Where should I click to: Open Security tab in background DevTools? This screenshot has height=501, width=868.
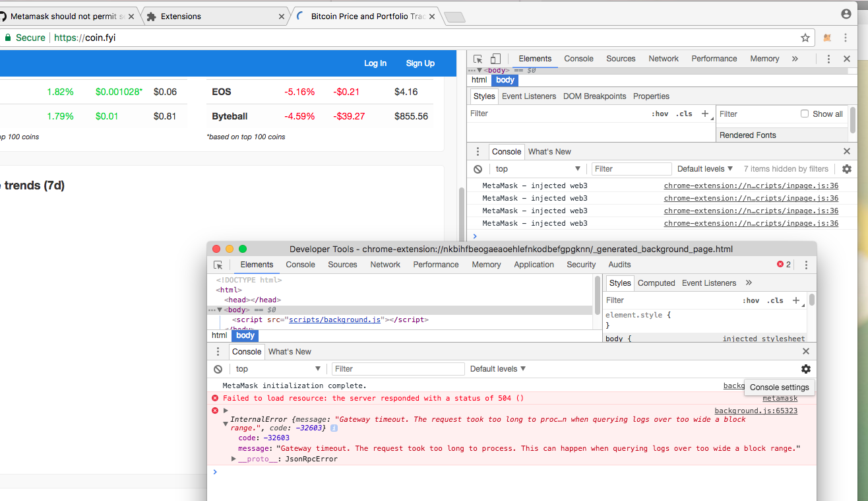[x=581, y=265]
